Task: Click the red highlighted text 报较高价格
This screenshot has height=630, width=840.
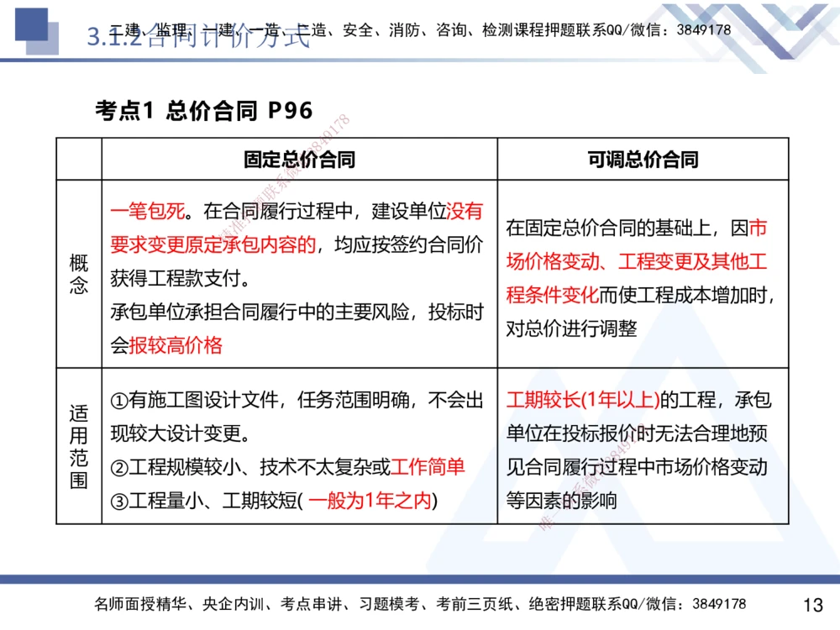Action: [177, 344]
